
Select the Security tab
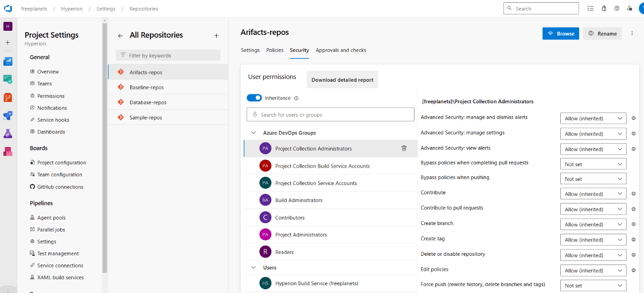click(x=299, y=50)
